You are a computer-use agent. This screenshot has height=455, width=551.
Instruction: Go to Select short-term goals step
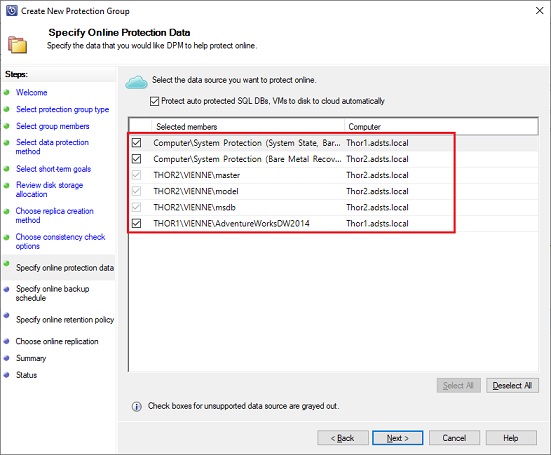tap(53, 169)
